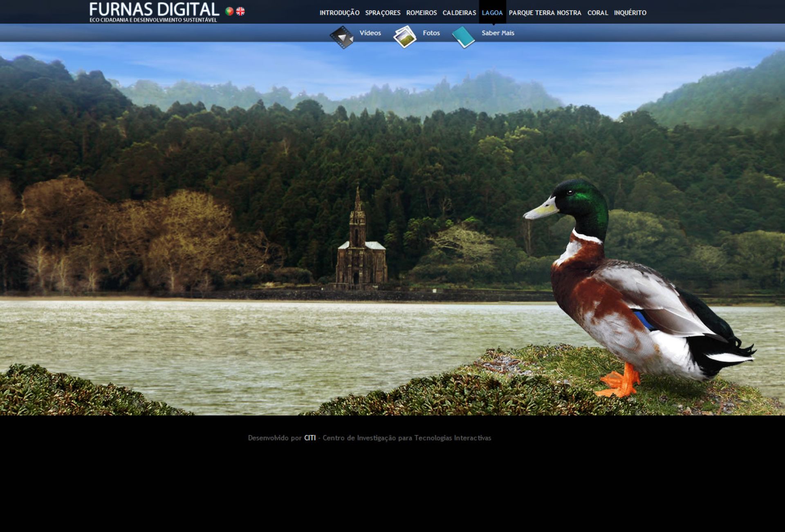Viewport: 785px width, 532px height.
Task: Go to the Coral section
Action: (x=598, y=13)
